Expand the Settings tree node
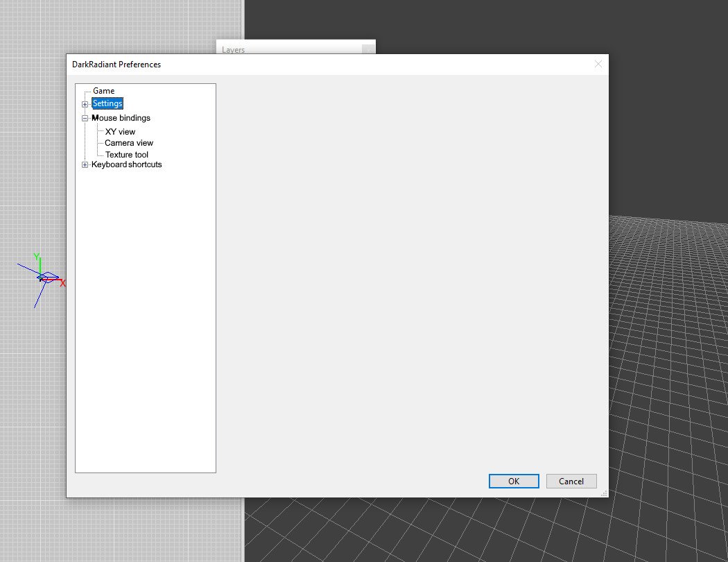The height and width of the screenshot is (562, 728). click(x=85, y=104)
